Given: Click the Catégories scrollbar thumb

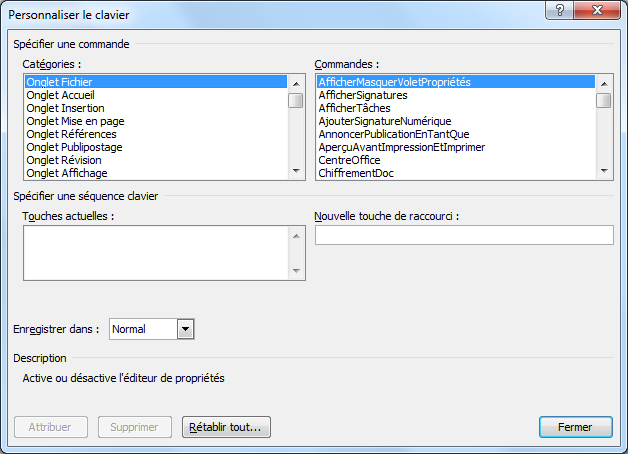Looking at the screenshot, I should [296, 100].
